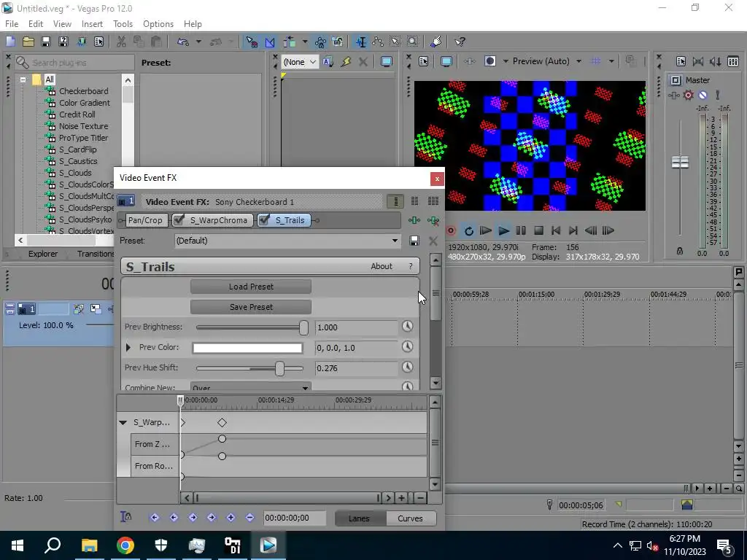Click the Dim Output icon in mixer
The height and width of the screenshot is (560, 747).
click(715, 61)
